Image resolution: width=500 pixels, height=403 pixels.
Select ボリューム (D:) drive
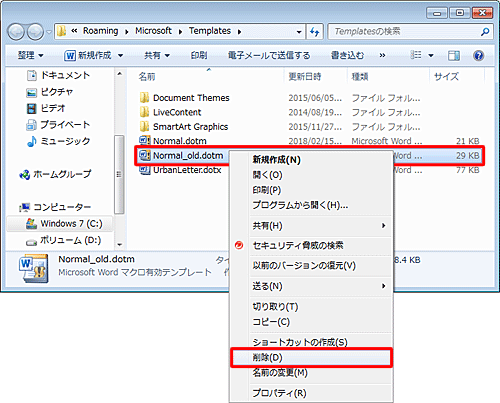click(63, 240)
